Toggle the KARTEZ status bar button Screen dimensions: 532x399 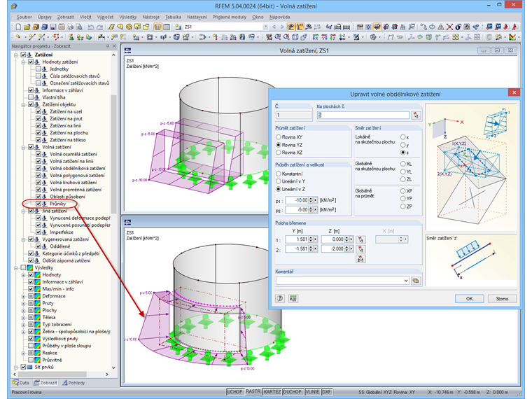tap(272, 392)
